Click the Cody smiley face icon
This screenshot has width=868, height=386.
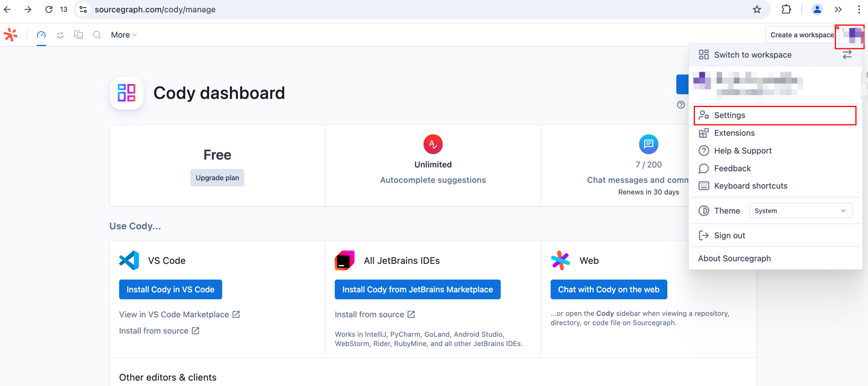click(60, 35)
